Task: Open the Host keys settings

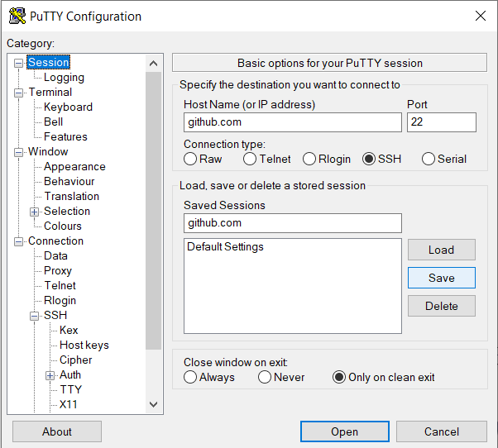Action: click(x=84, y=345)
